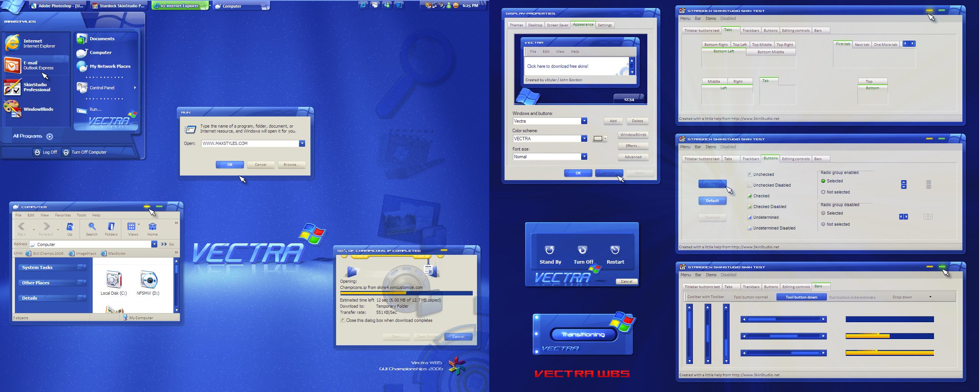Click the top horizontal blue trackbar
Viewport: 980px width, 392px height.
[x=784, y=319]
